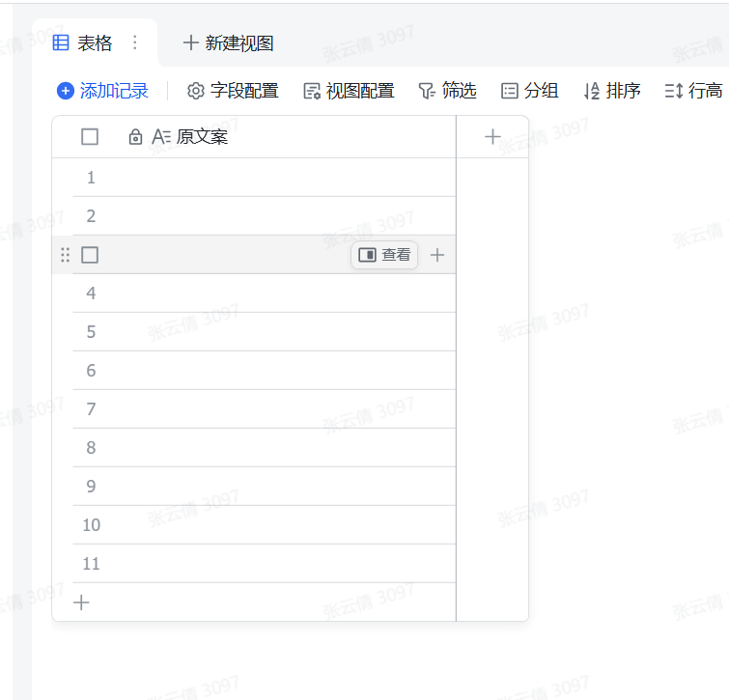Click the plus icon next to 查看
729x700 pixels.
pyautogui.click(x=437, y=255)
